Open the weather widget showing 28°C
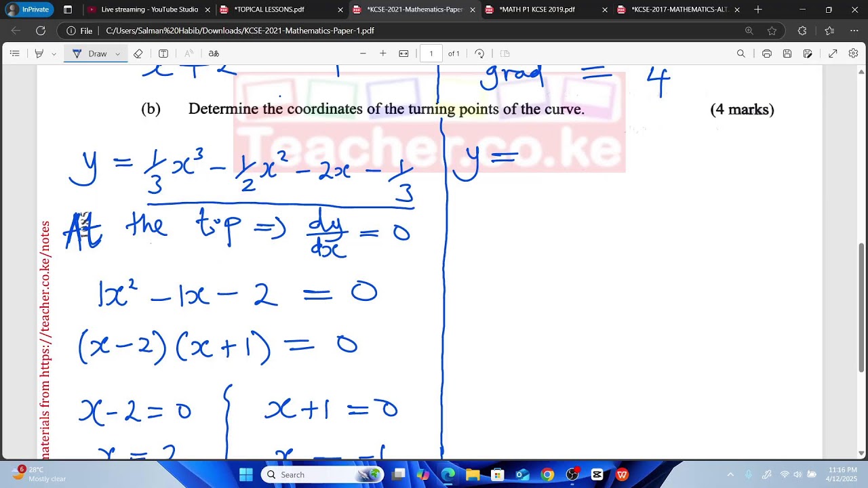Image resolution: width=868 pixels, height=488 pixels. (x=39, y=474)
